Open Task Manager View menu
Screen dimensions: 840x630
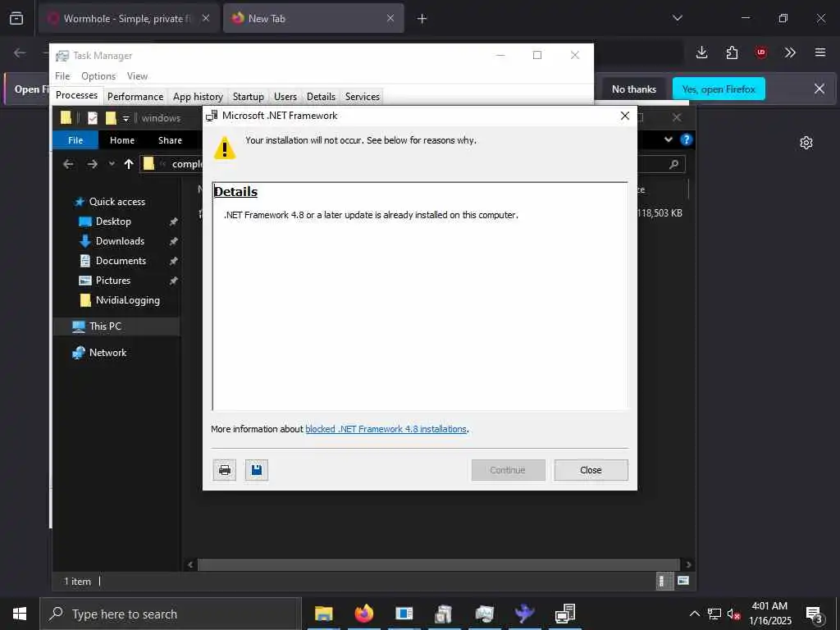[x=137, y=76]
